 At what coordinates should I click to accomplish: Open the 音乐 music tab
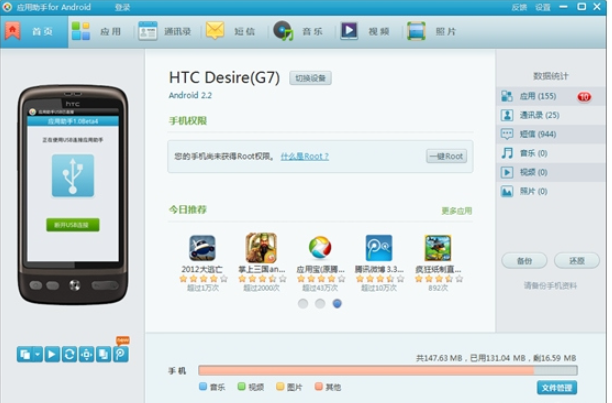pyautogui.click(x=298, y=32)
